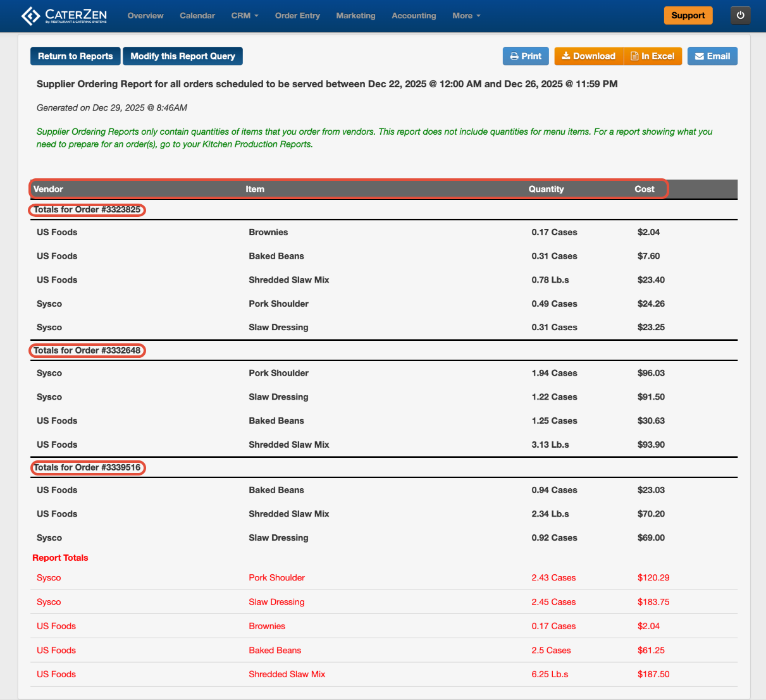The height and width of the screenshot is (700, 766).
Task: Click 0.92 Cases Slaw Dressing quantity
Action: tap(554, 537)
